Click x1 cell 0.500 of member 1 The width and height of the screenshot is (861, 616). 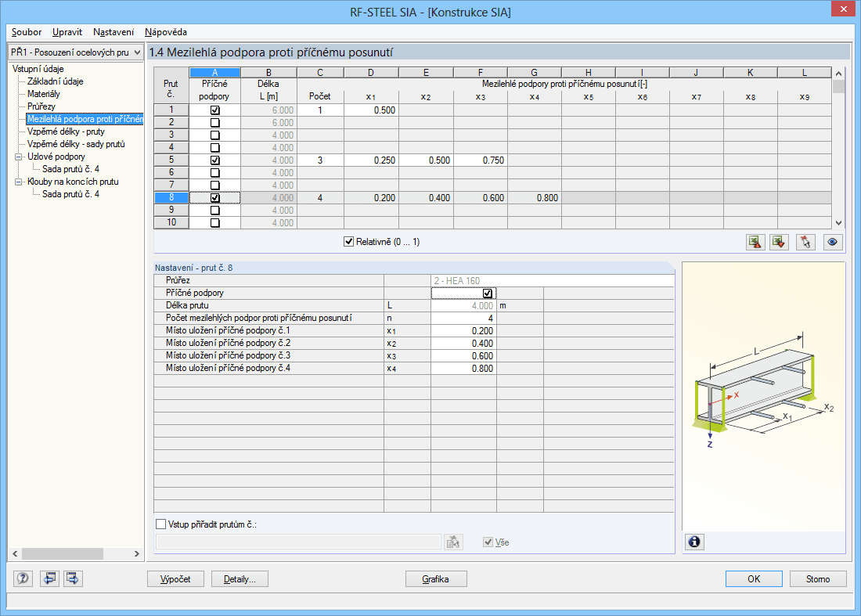pyautogui.click(x=371, y=110)
